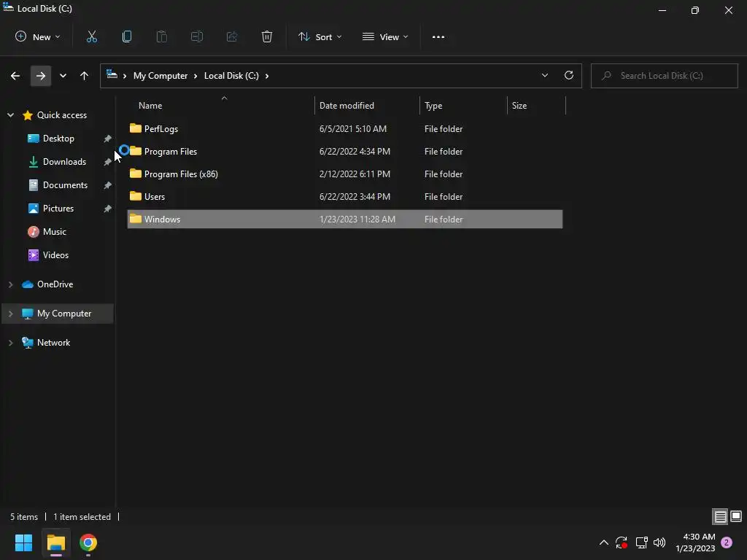Click the Rename icon in toolbar
747x560 pixels.
coord(197,36)
